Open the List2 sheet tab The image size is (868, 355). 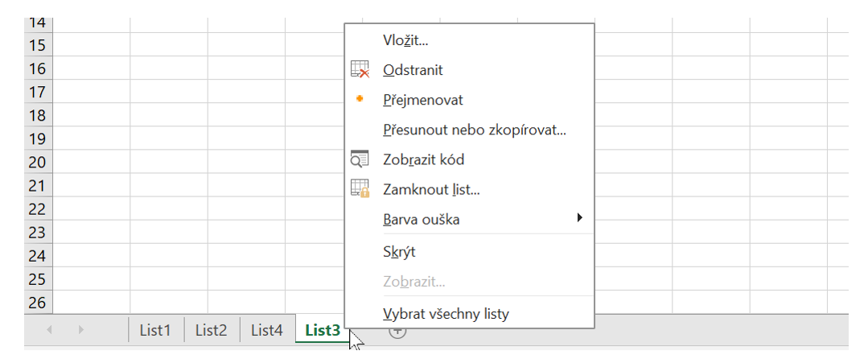[211, 329]
